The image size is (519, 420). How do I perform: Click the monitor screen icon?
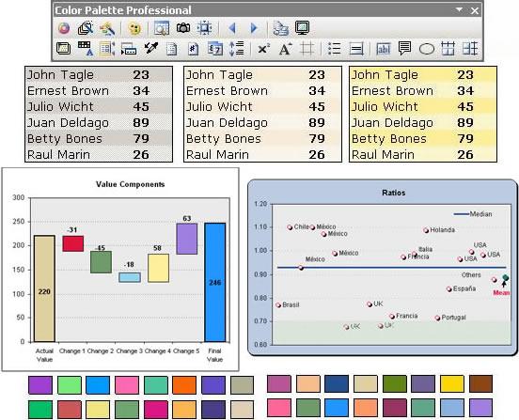[x=302, y=28]
